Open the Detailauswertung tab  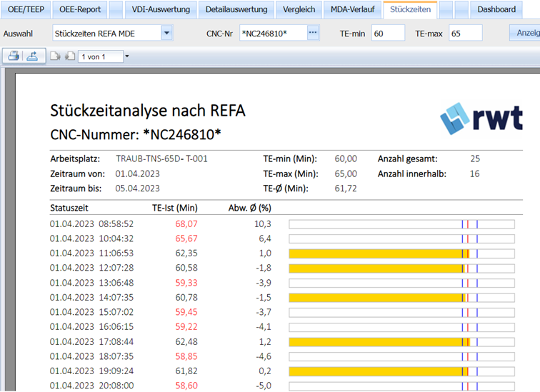pyautogui.click(x=236, y=9)
